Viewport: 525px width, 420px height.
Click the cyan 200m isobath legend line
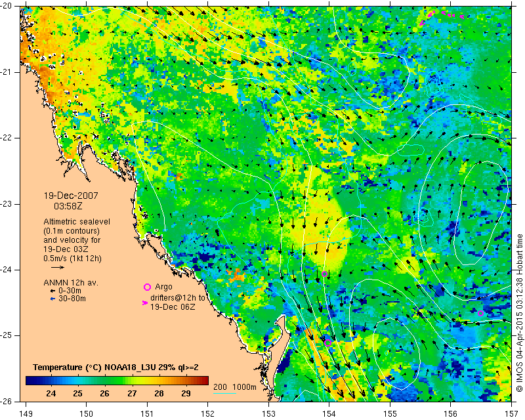[224, 393]
